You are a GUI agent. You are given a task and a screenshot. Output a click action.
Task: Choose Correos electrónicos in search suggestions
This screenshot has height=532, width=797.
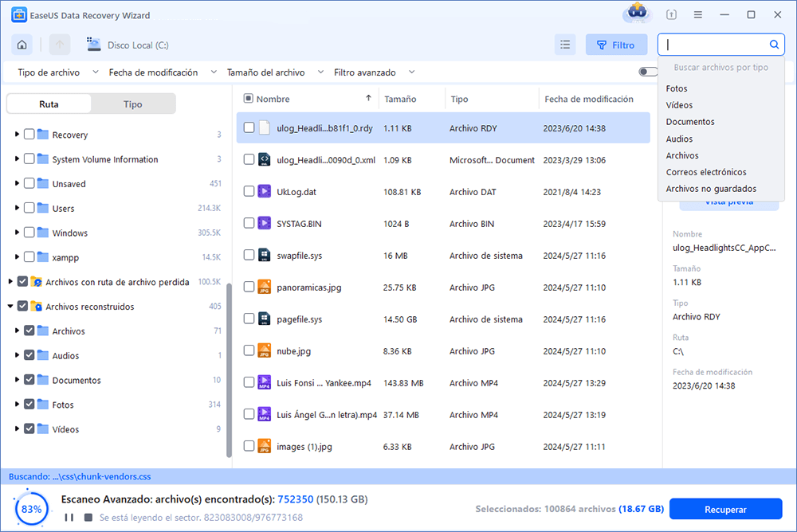(x=706, y=172)
